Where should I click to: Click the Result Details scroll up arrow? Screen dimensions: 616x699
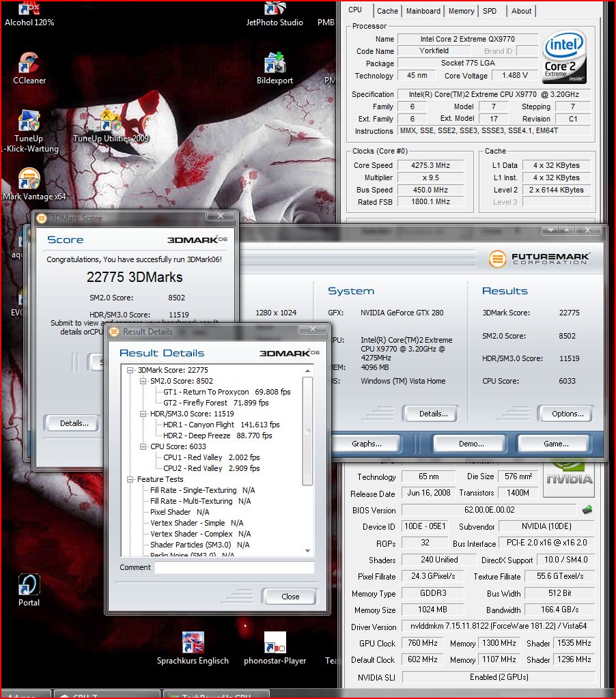click(x=307, y=371)
